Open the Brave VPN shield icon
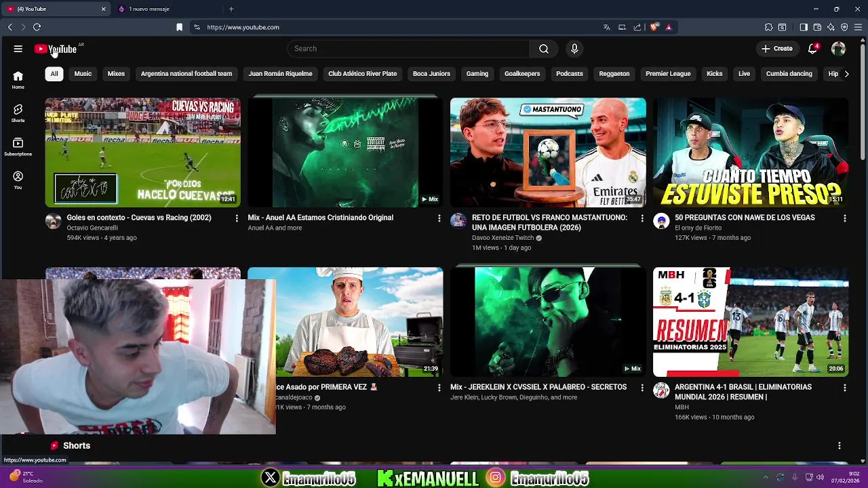Viewport: 868px width, 488px height. click(x=844, y=27)
